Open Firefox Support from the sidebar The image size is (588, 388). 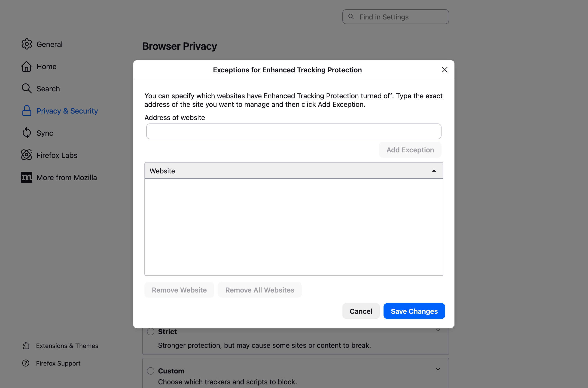[x=58, y=363]
